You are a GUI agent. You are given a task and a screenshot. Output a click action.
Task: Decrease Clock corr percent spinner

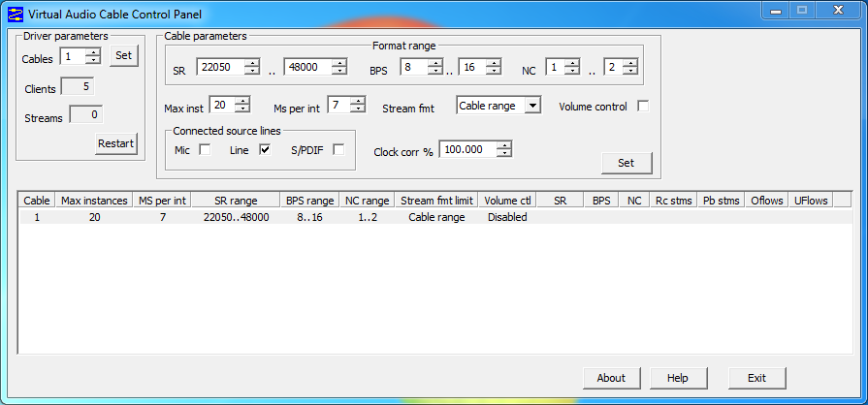click(x=505, y=153)
